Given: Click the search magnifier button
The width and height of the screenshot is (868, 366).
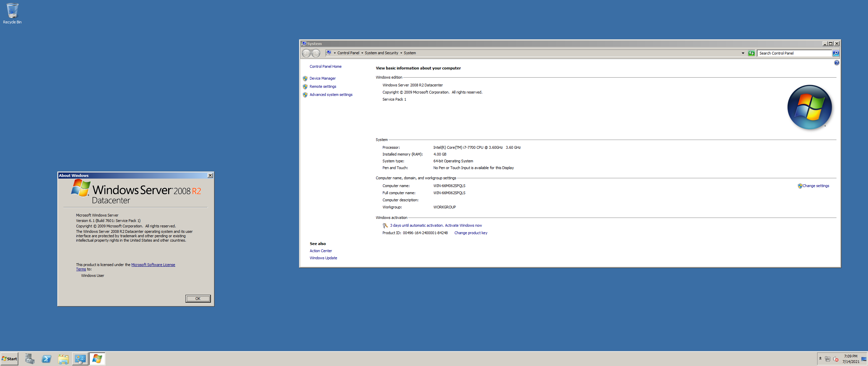Looking at the screenshot, I should click(836, 53).
